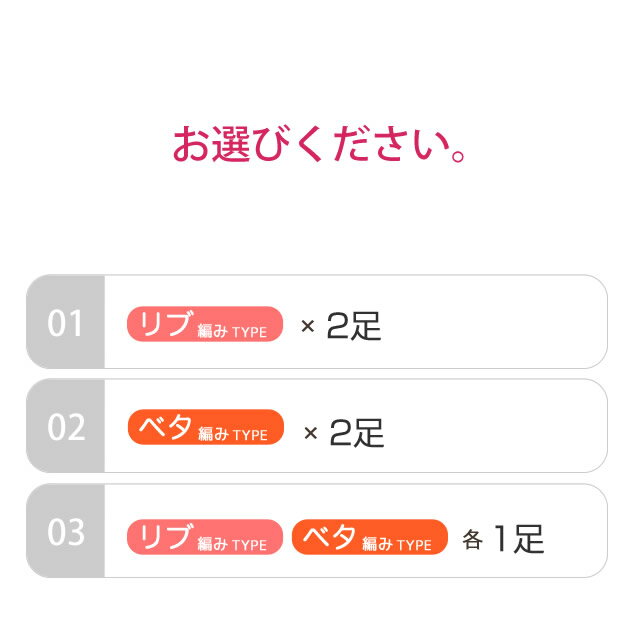640x640 pixels.
Task: Select option 02 number block
Action: 65,426
